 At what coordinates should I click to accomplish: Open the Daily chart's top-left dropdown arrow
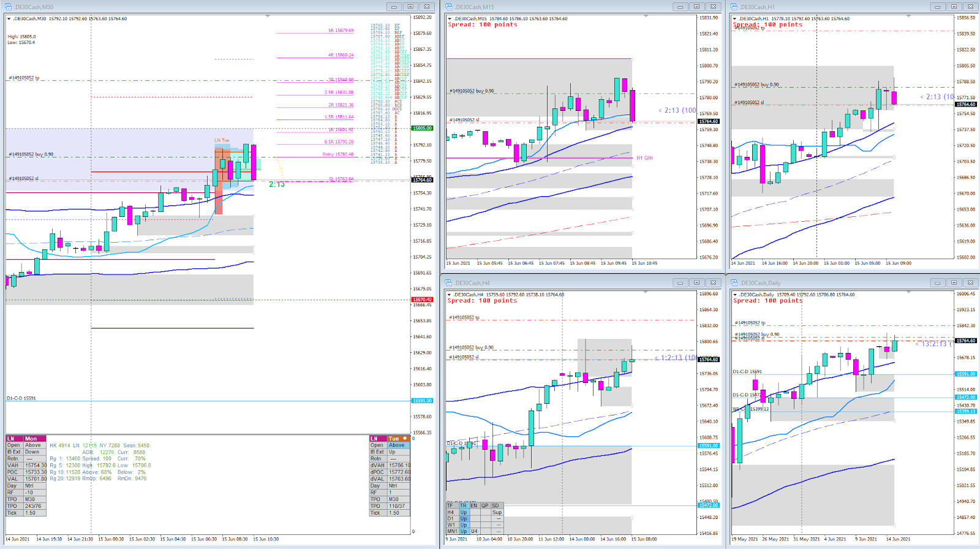click(734, 295)
